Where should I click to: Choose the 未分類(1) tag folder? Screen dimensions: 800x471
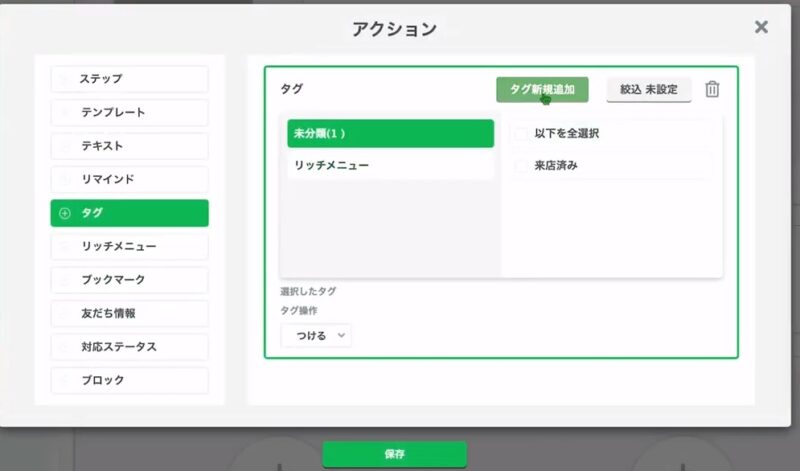pos(390,134)
